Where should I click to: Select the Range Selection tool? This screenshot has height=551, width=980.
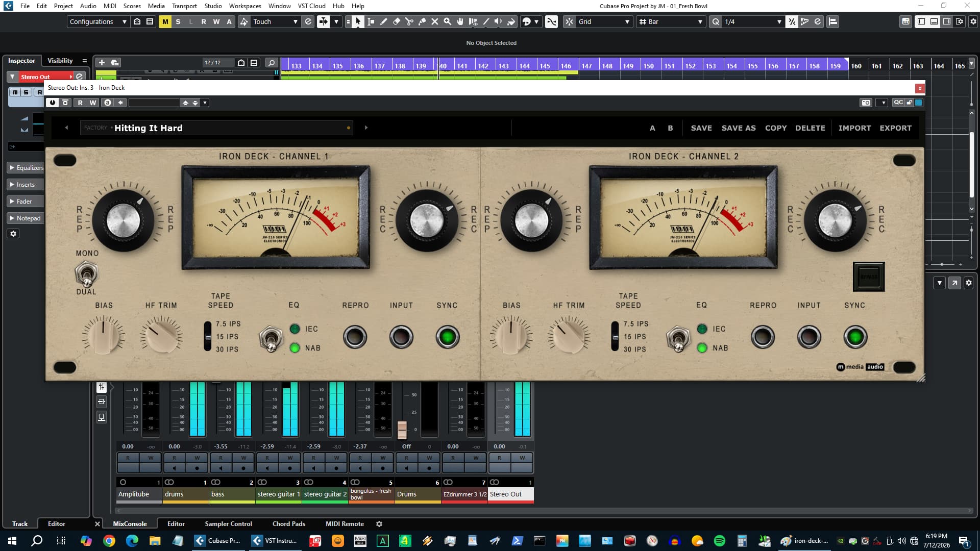click(371, 21)
